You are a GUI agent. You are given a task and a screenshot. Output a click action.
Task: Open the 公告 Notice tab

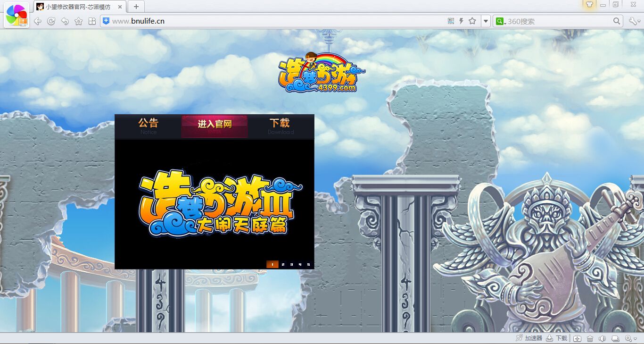[x=148, y=126]
